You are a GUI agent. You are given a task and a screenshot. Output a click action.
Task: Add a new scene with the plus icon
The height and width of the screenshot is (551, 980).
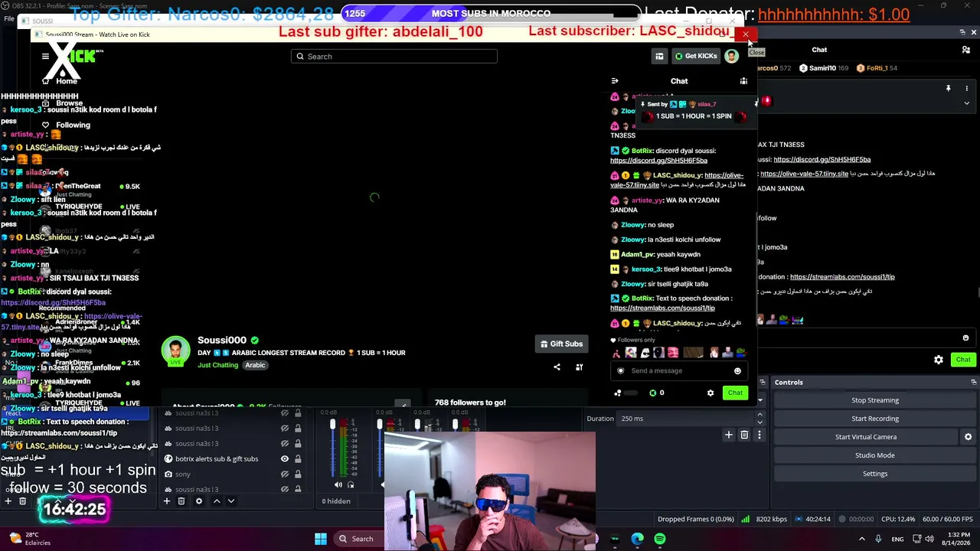8,501
